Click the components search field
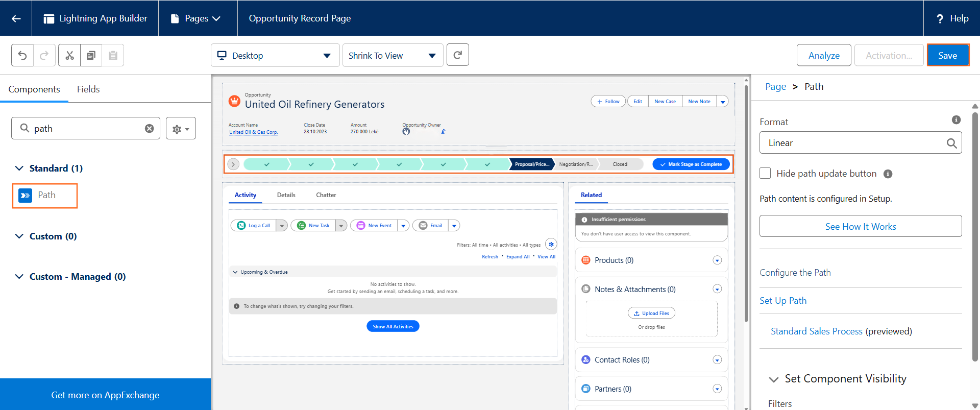This screenshot has height=410, width=980. click(x=86, y=129)
